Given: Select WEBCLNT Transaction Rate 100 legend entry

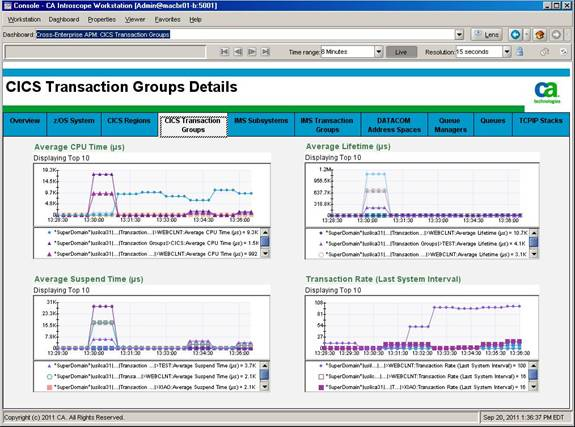Looking at the screenshot, I should 422,366.
